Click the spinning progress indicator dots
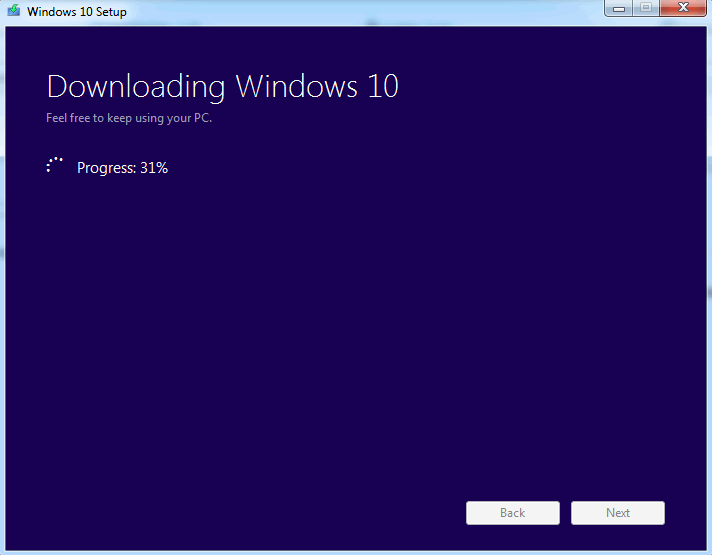Image resolution: width=712 pixels, height=555 pixels. [54, 165]
